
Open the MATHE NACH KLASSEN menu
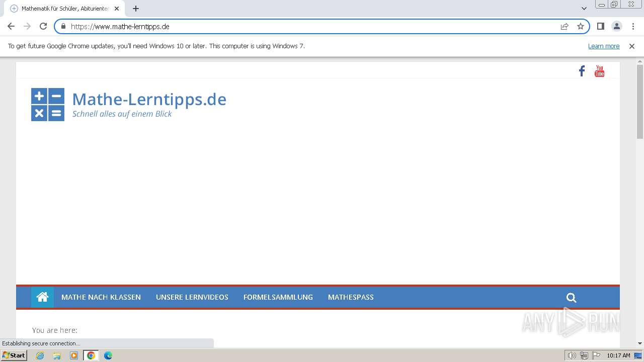click(101, 297)
